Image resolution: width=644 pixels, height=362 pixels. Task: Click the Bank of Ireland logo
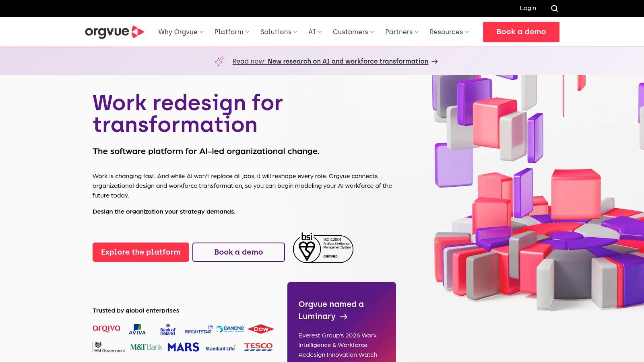pos(167,329)
